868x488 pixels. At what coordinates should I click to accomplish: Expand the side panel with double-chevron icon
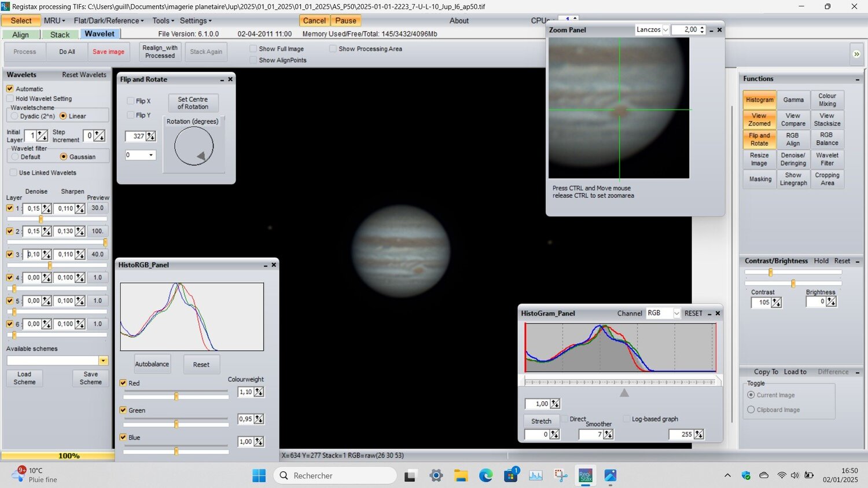click(856, 54)
